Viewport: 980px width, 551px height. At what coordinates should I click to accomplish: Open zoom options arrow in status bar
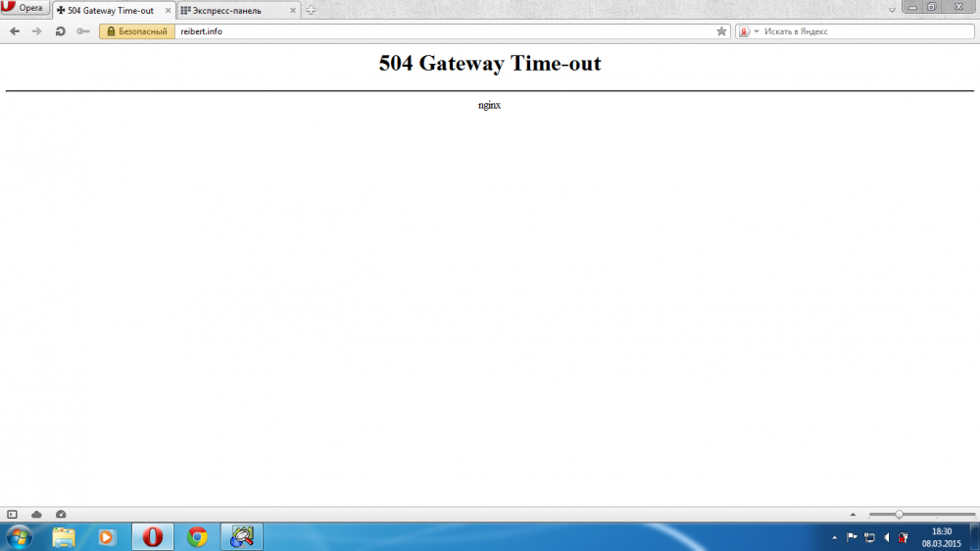[x=853, y=514]
